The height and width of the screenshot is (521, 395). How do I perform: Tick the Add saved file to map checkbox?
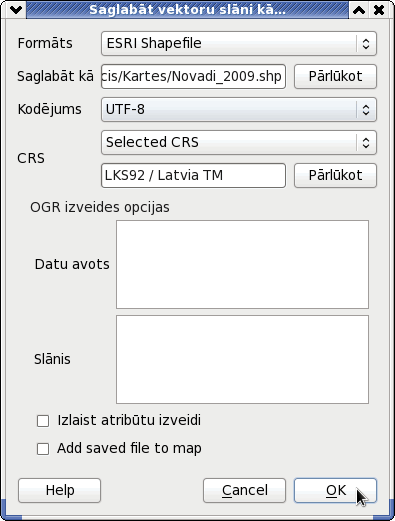click(43, 449)
